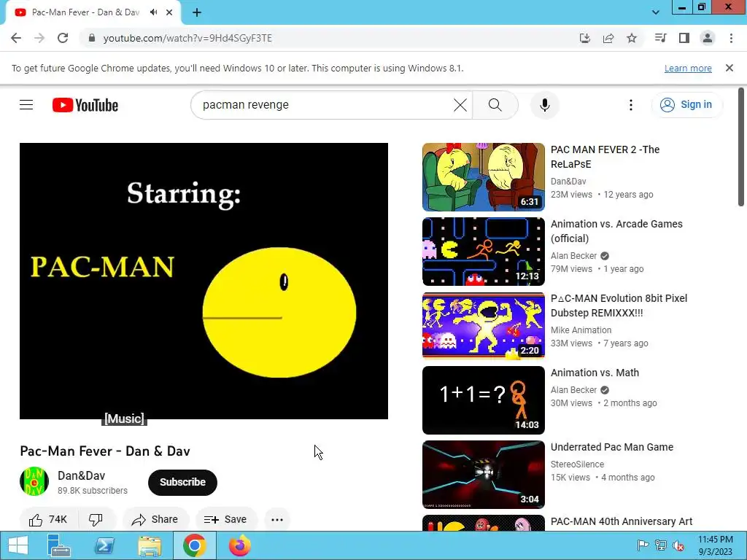
Task: Open the muted volume tray icon
Action: click(678, 545)
